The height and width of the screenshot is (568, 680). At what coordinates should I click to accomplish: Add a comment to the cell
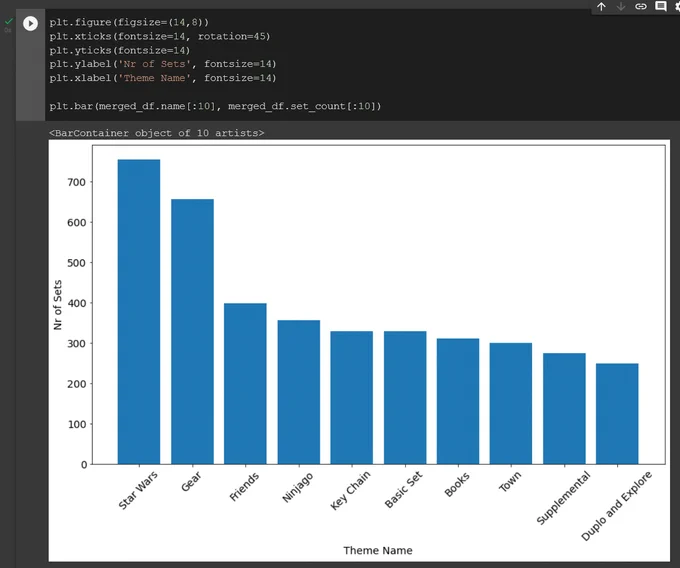point(660,7)
